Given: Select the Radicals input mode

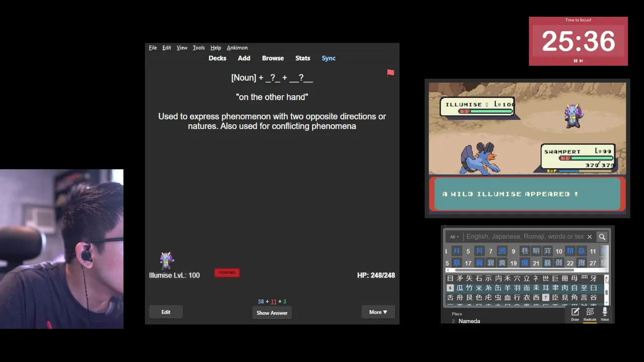Looking at the screenshot, I should click(590, 314).
